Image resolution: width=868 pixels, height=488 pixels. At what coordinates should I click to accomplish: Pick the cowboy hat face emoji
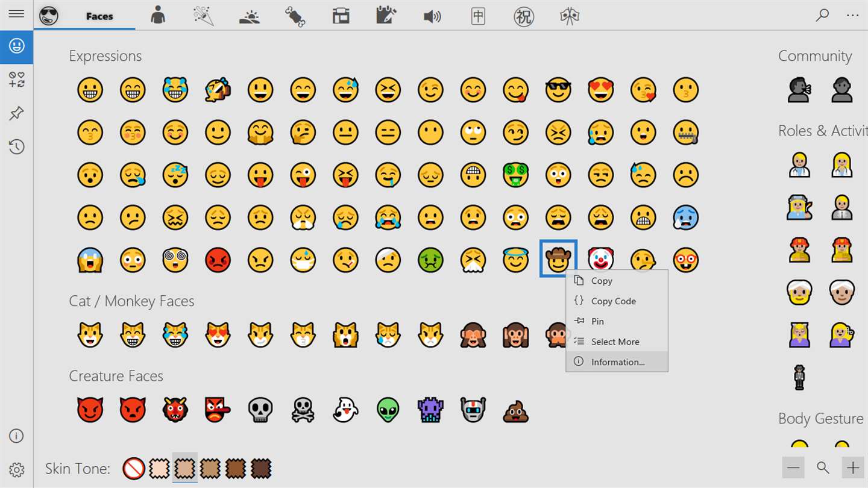pyautogui.click(x=559, y=259)
